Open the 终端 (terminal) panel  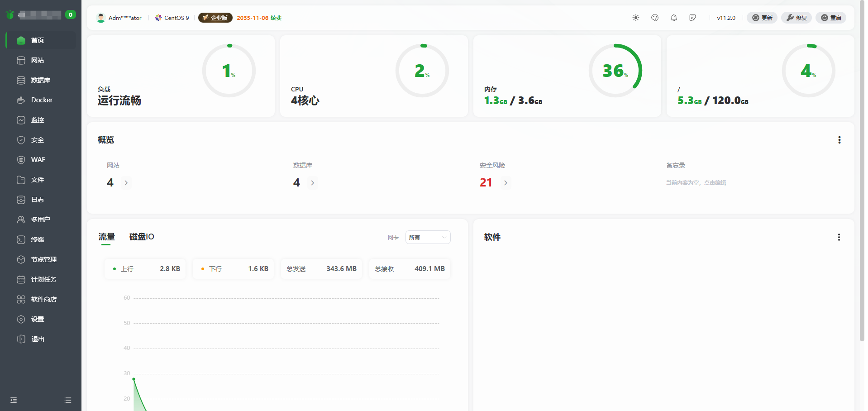tap(38, 239)
